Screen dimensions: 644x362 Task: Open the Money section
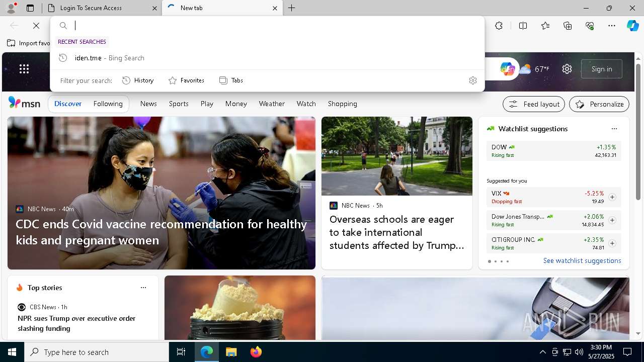[236, 104]
